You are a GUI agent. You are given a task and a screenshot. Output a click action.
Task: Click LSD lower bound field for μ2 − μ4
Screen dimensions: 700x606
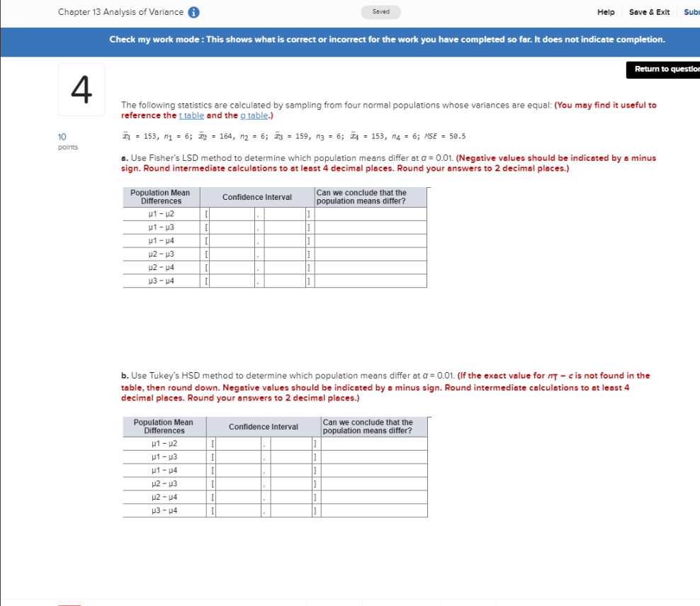232,267
